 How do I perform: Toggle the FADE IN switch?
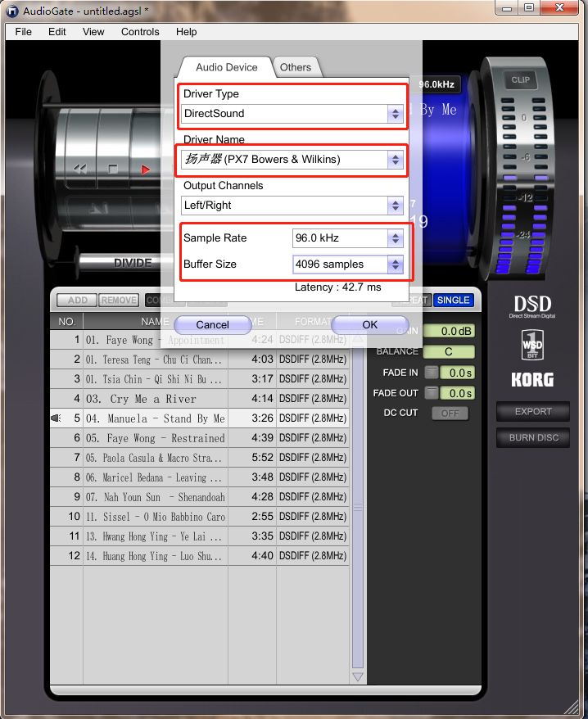(x=431, y=373)
